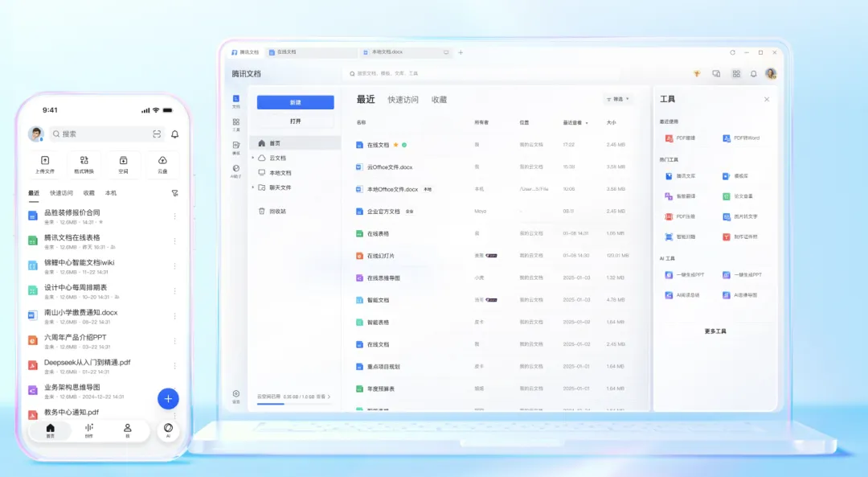Switch to the phone's 本机 tab
The image size is (868, 477).
pos(111,193)
